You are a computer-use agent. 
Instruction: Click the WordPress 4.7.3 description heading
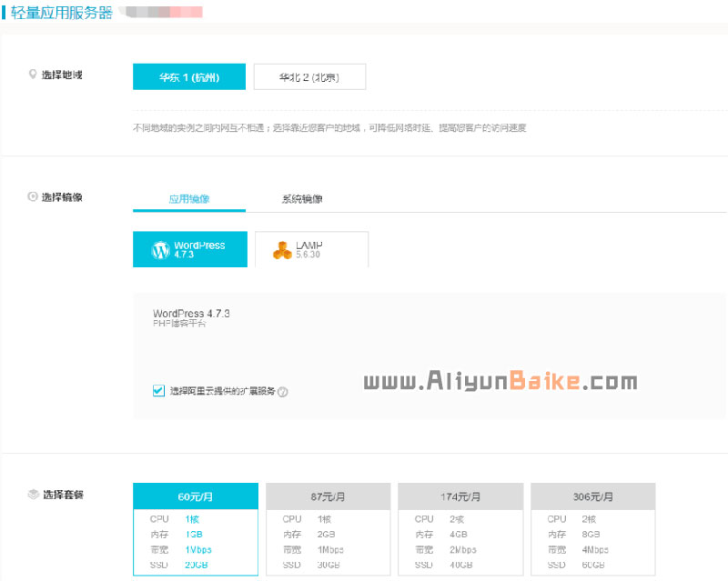[x=191, y=314]
